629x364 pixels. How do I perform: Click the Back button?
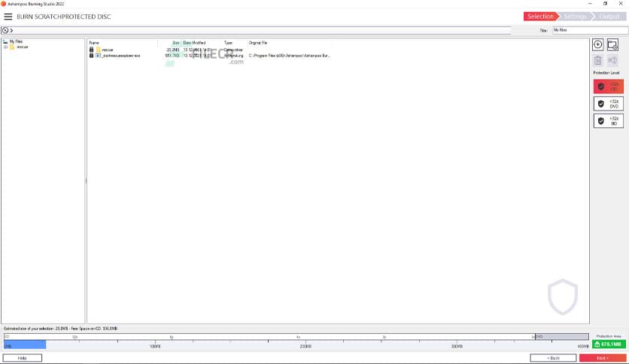(553, 358)
